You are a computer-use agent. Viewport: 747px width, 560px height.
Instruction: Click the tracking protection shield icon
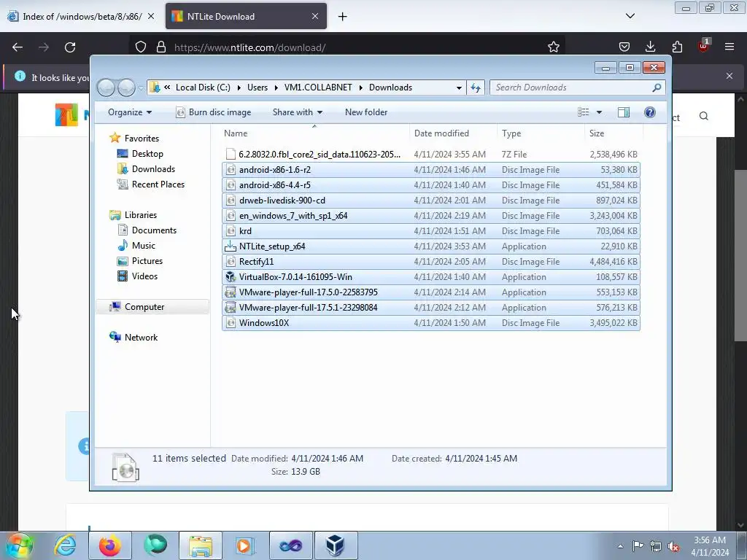tap(141, 47)
